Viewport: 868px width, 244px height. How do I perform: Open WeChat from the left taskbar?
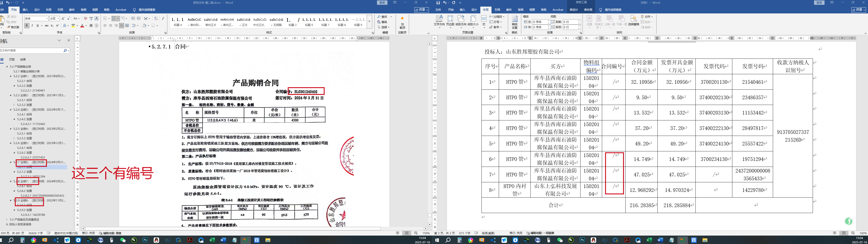tap(123, 240)
